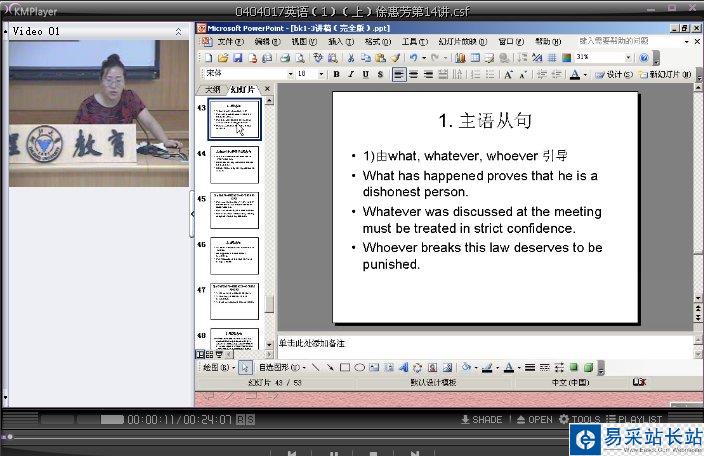The image size is (704, 456).
Task: Open the 工具 Tools menu
Action: (x=414, y=41)
